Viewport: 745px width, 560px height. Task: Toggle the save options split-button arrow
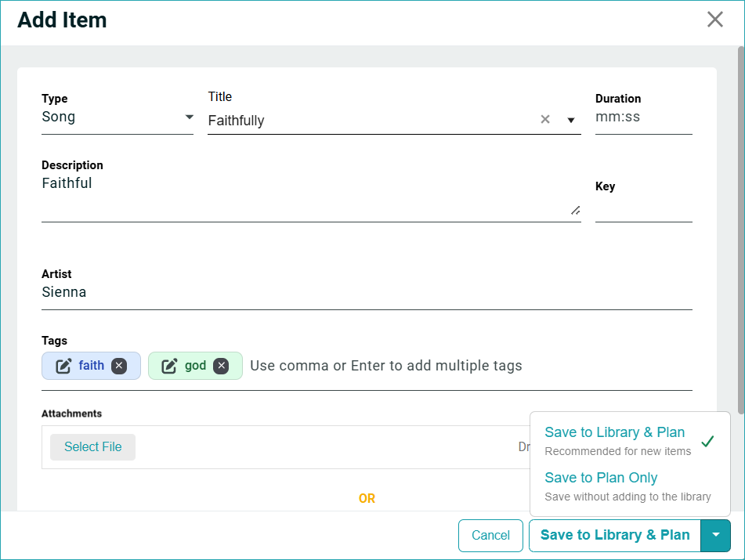[x=716, y=536]
